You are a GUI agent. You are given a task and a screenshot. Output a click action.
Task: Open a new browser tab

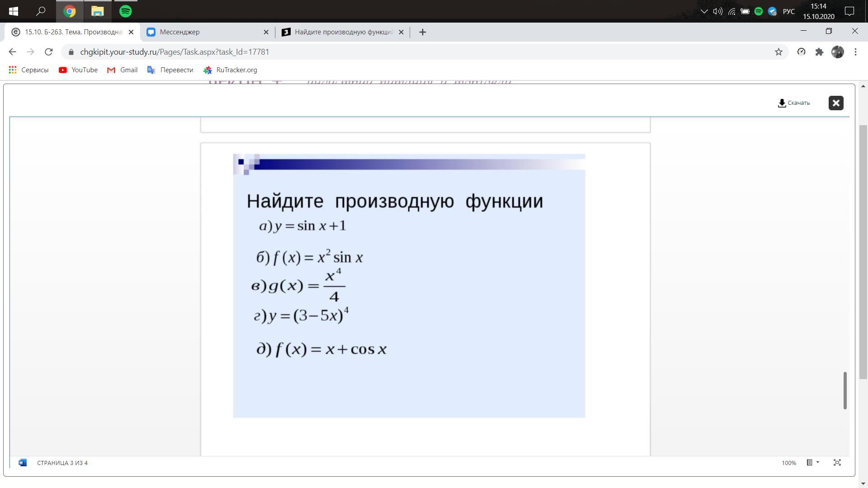pos(422,32)
